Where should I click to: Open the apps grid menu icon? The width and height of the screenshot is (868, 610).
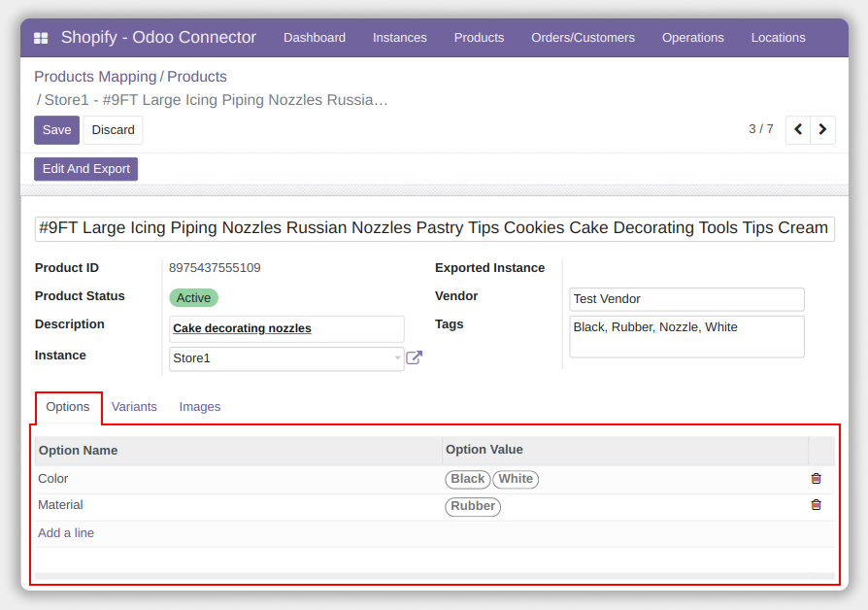(x=41, y=38)
